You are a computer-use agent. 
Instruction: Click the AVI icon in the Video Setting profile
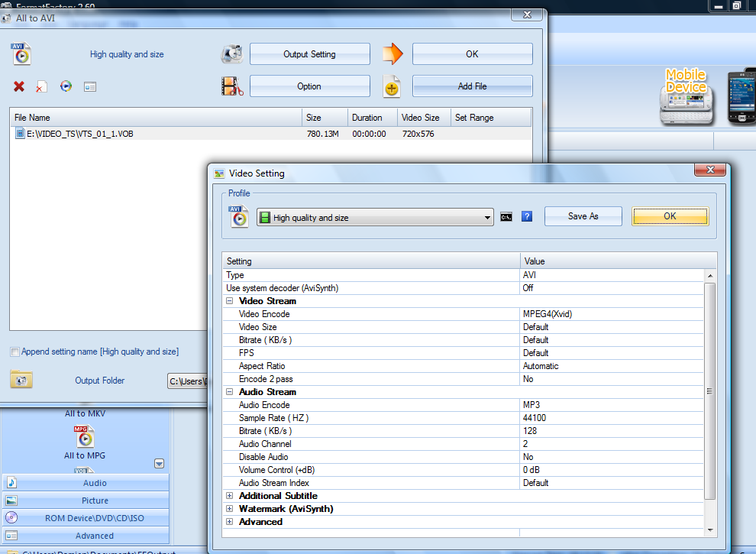[239, 217]
